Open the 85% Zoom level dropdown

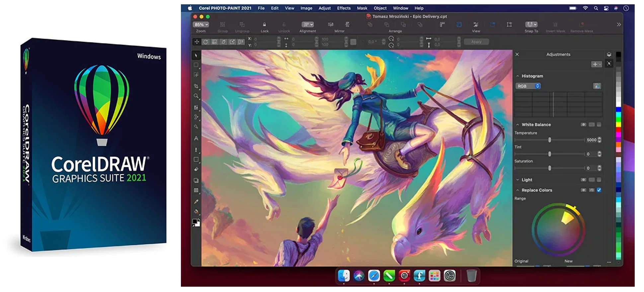[x=201, y=25]
